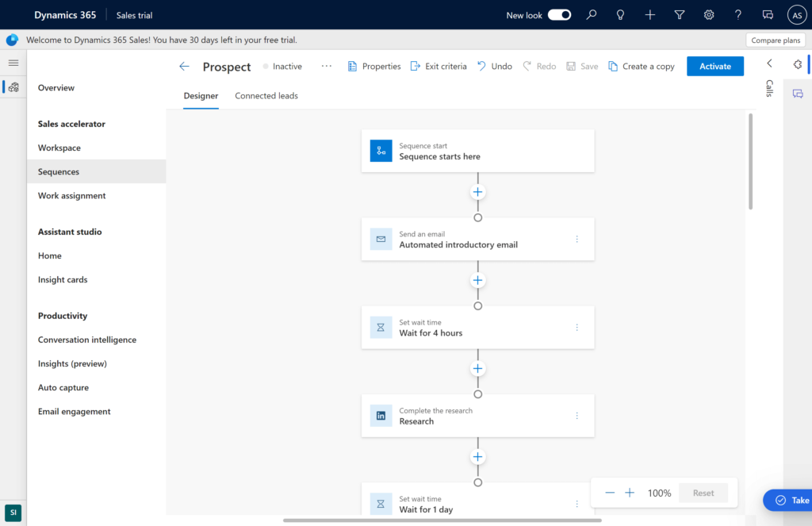Image resolution: width=812 pixels, height=526 pixels.
Task: Switch to the Connected leads tab
Action: 266,96
